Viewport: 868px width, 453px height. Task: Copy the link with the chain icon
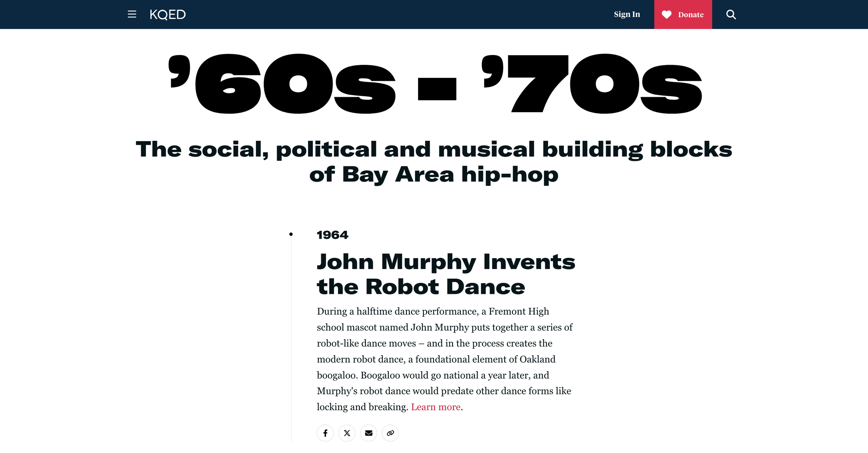coord(390,433)
